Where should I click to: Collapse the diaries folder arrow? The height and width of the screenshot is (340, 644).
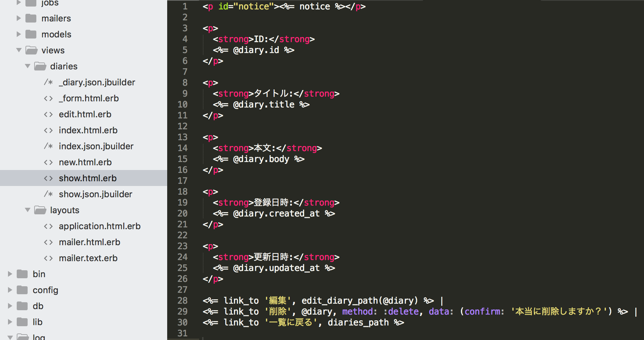pos(28,66)
